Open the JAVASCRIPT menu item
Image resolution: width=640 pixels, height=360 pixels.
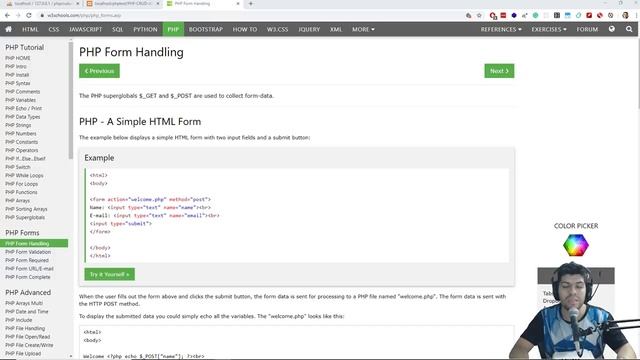click(x=86, y=29)
